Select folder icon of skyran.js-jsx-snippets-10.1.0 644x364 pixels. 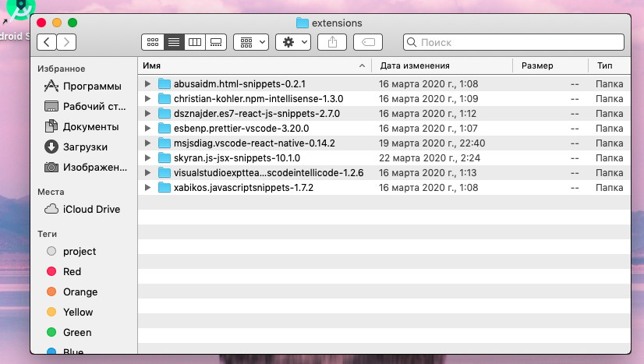165,157
